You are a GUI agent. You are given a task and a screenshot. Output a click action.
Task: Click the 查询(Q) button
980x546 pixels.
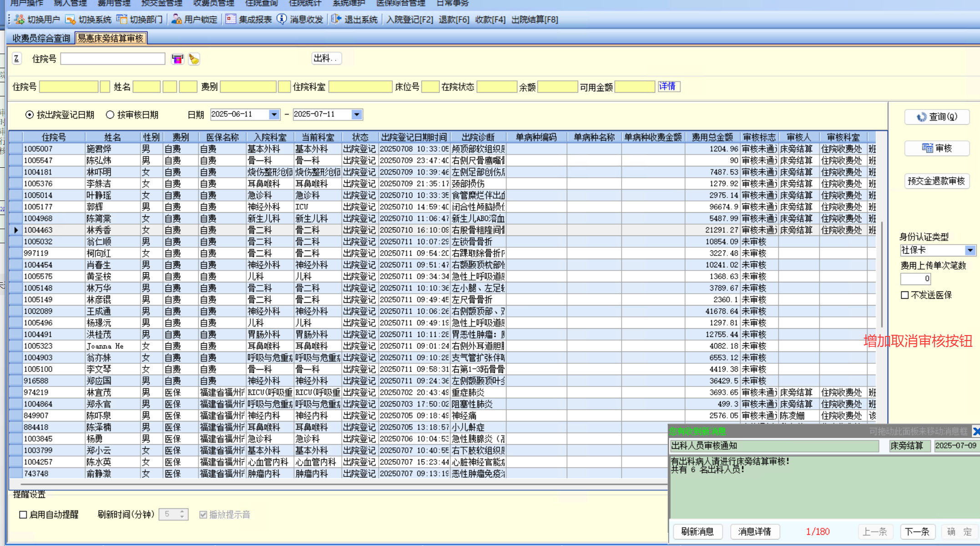tap(937, 117)
